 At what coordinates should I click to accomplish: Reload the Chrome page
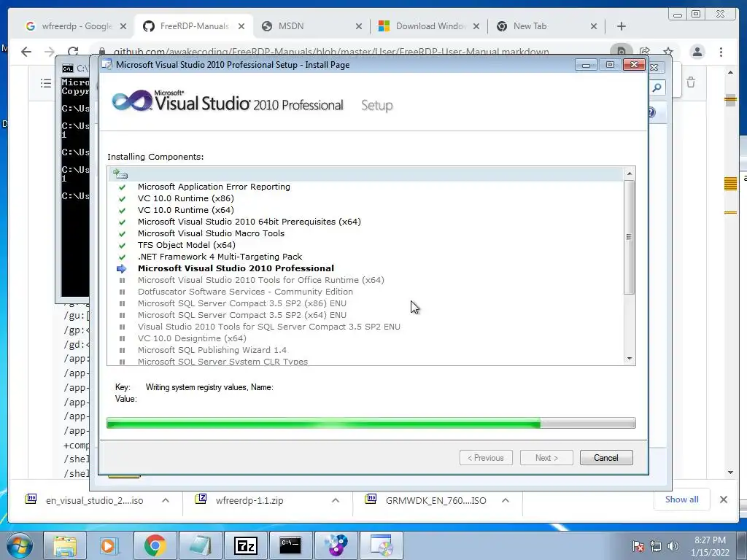[x=73, y=52]
